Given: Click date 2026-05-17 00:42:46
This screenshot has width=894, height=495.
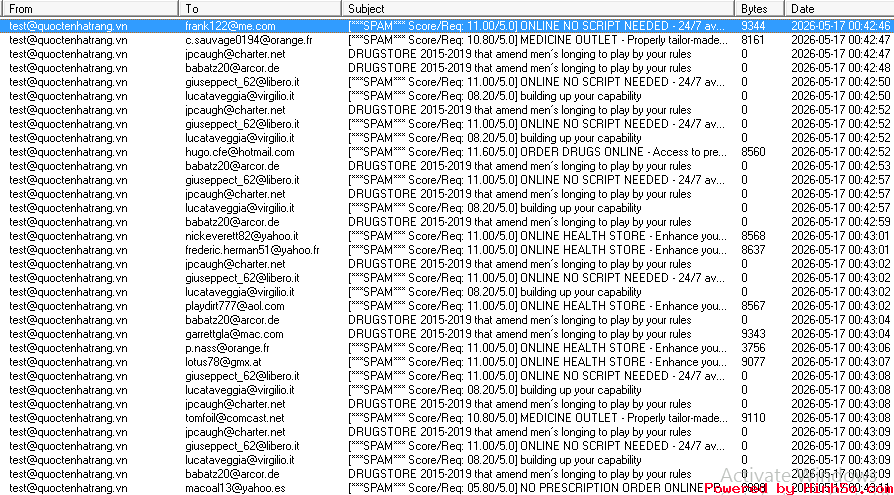Looking at the screenshot, I should [840, 26].
